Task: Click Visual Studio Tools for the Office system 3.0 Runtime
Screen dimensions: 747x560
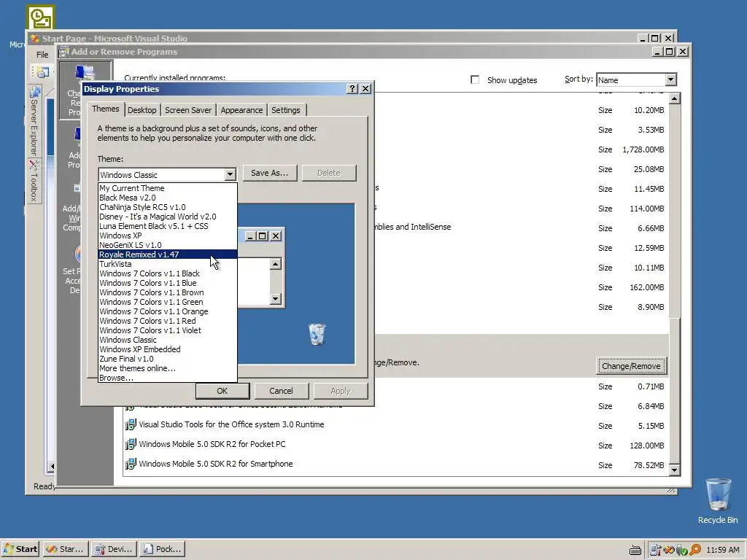Action: (x=231, y=424)
